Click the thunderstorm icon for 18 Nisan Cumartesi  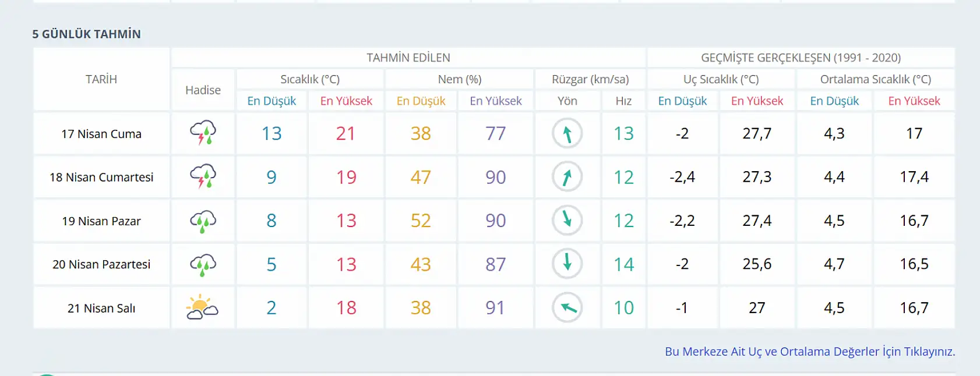coord(203,177)
